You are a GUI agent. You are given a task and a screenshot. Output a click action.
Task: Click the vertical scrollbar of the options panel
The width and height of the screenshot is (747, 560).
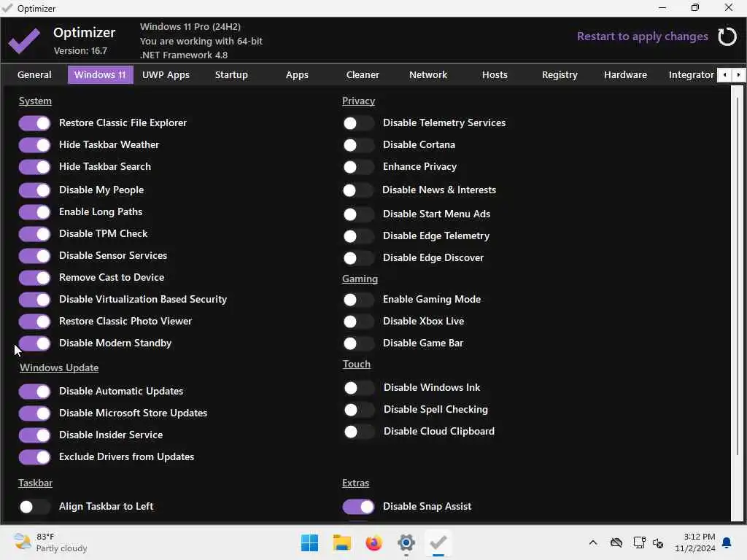point(737,276)
